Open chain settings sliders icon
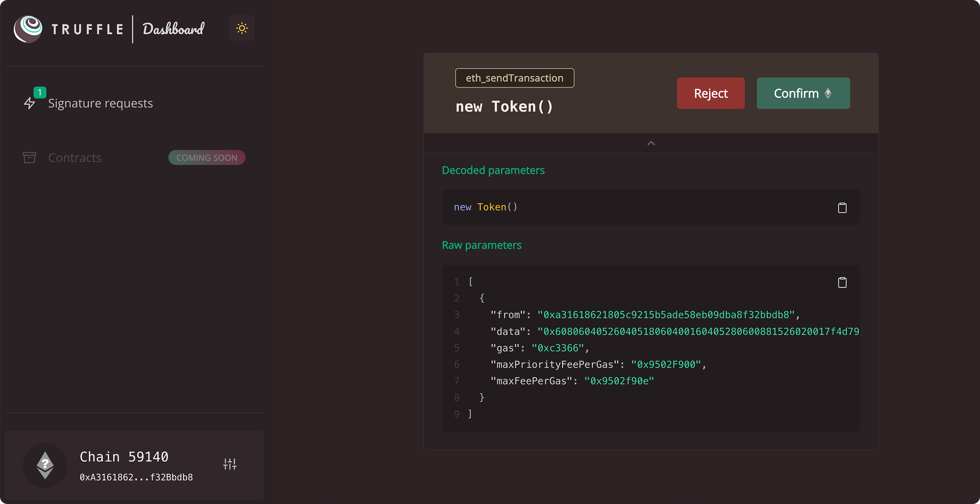The image size is (980, 504). [x=230, y=464]
